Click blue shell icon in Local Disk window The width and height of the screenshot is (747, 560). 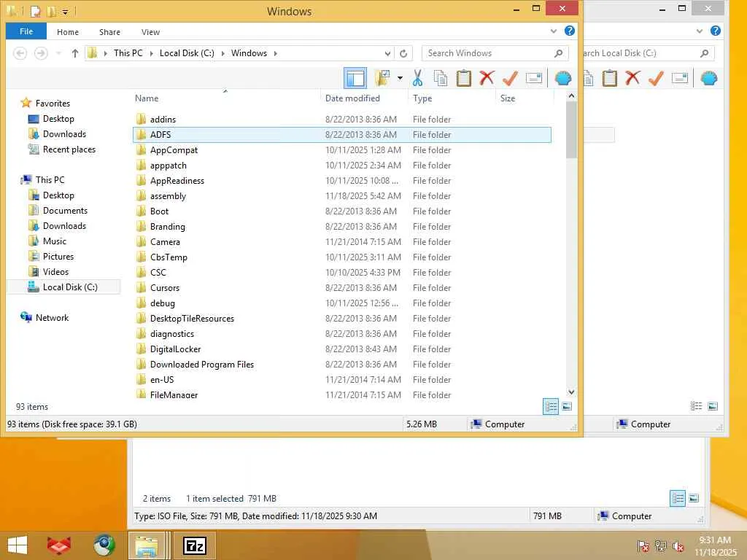point(709,78)
